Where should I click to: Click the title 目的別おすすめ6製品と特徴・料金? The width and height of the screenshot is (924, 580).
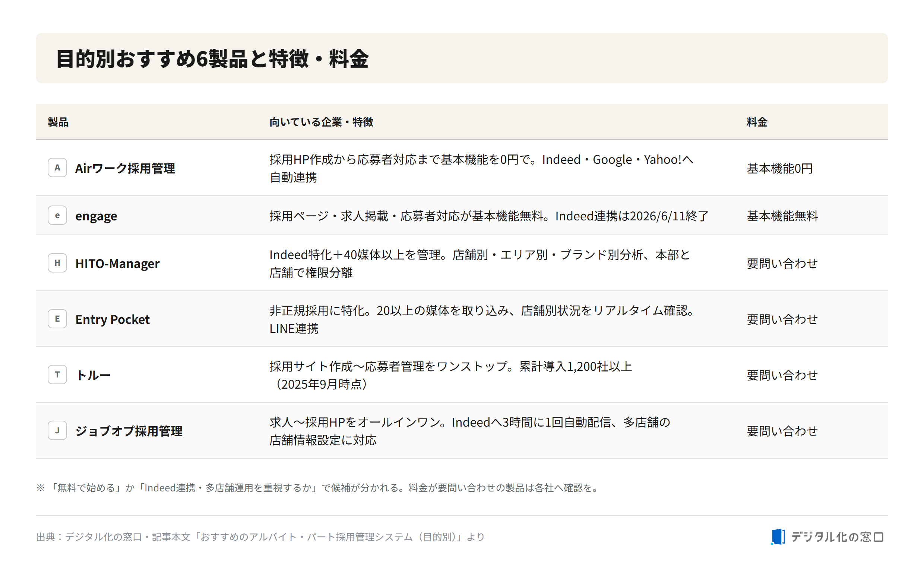tap(212, 59)
